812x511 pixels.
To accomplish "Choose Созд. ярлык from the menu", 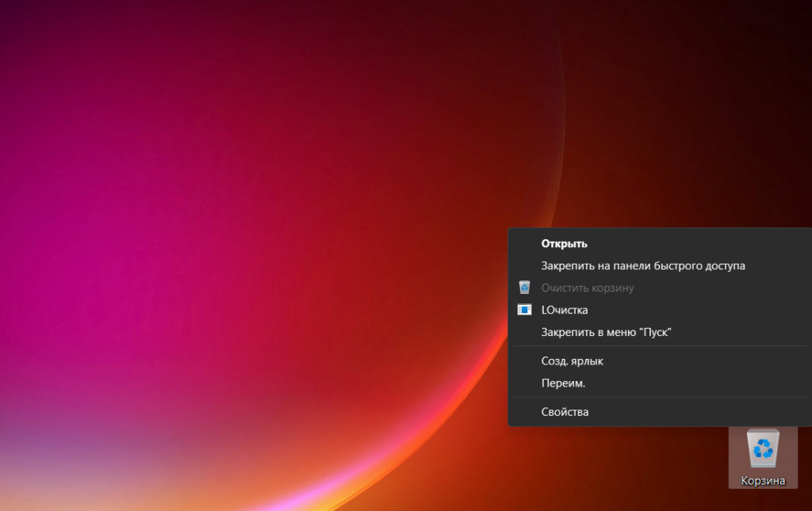I will pyautogui.click(x=660, y=361).
